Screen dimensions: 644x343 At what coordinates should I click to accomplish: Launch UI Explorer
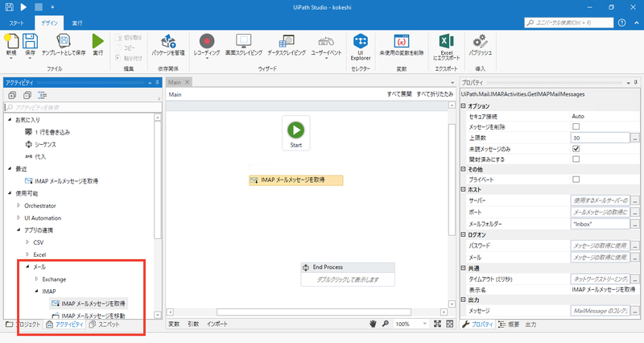tap(361, 48)
